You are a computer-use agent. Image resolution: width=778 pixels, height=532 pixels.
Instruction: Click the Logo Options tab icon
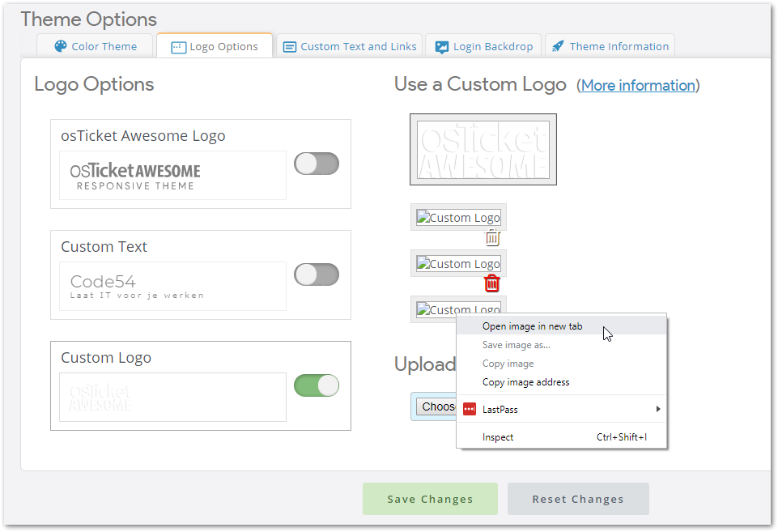pyautogui.click(x=178, y=47)
